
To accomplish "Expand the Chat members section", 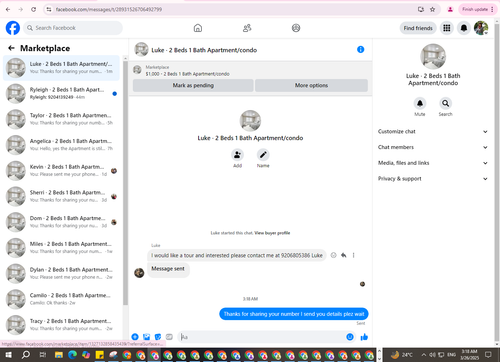I will point(433,147).
